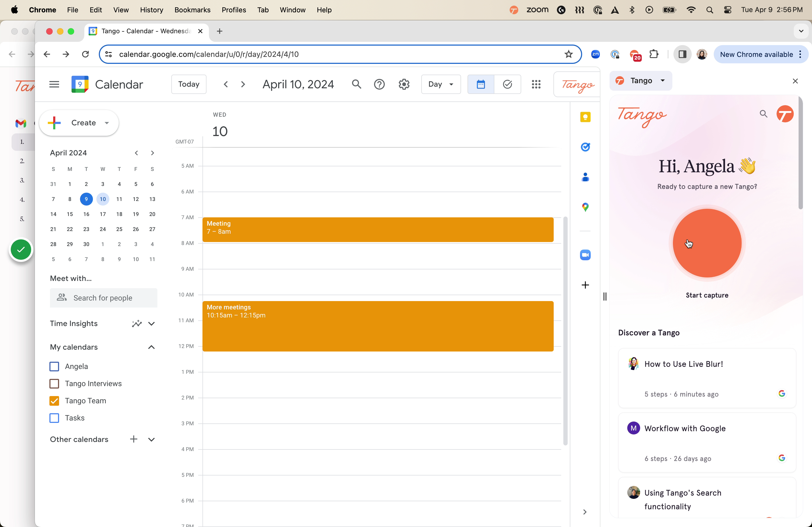The width and height of the screenshot is (812, 527).
Task: Switch to Calendar view toggle
Action: click(481, 84)
